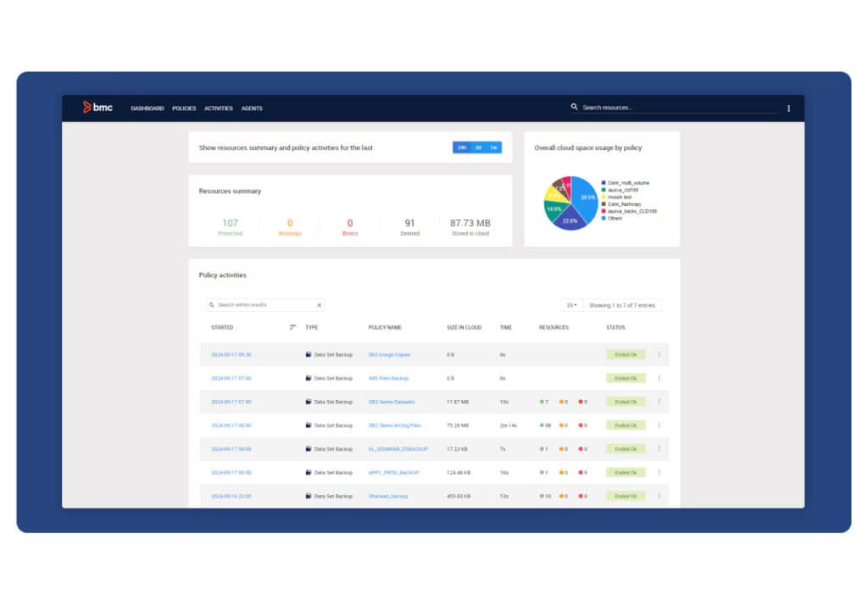Open row actions menu for Shaneel_backup
This screenshot has width=868, height=606.
659,496
